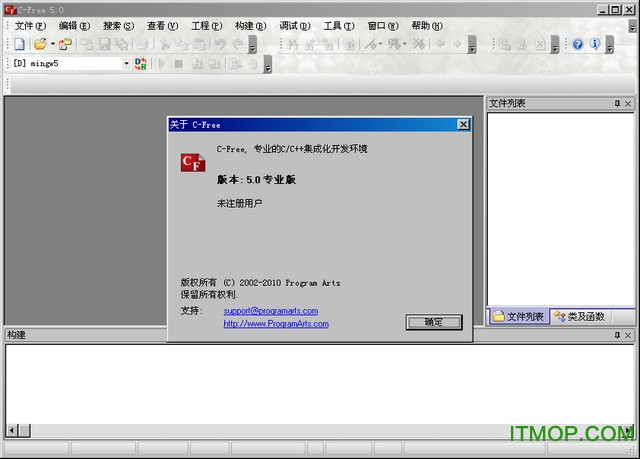Click the navigate back arrow icon

(440, 44)
